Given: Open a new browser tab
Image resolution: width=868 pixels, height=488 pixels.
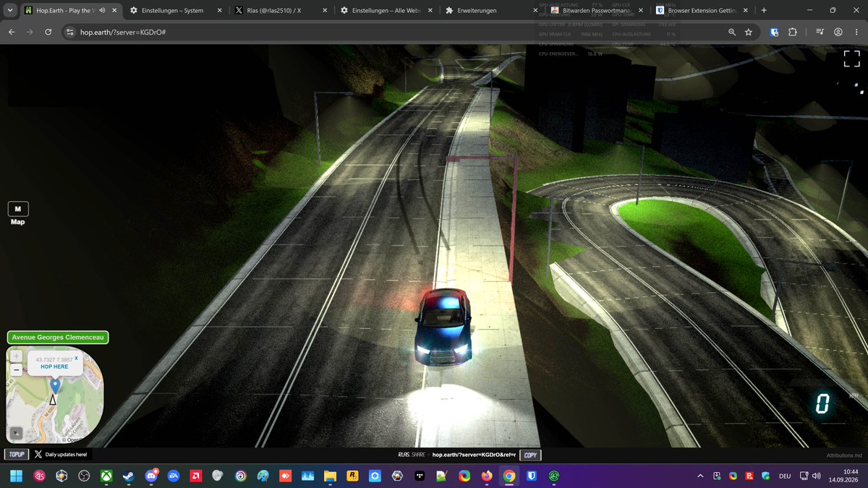Looking at the screenshot, I should (764, 11).
